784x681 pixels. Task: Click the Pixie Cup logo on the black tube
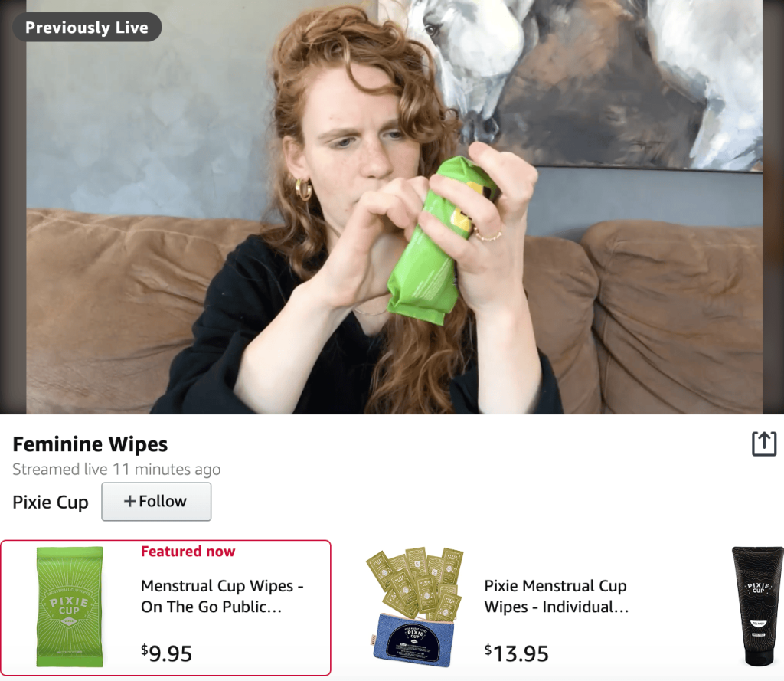(x=759, y=588)
